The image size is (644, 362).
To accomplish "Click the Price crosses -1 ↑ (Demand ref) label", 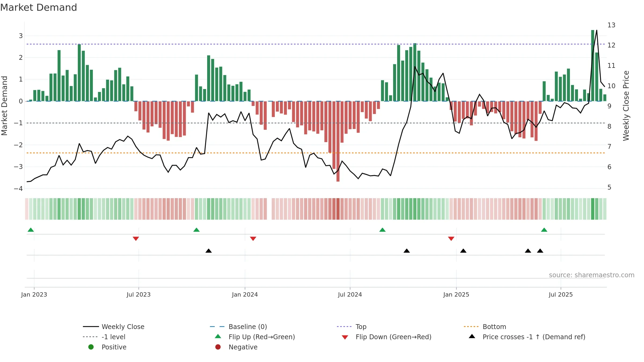I will [534, 337].
